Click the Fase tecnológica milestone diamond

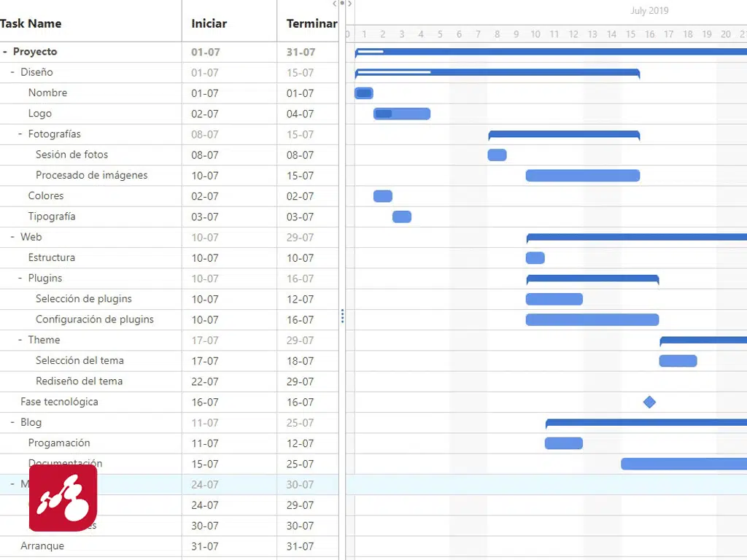tap(649, 402)
